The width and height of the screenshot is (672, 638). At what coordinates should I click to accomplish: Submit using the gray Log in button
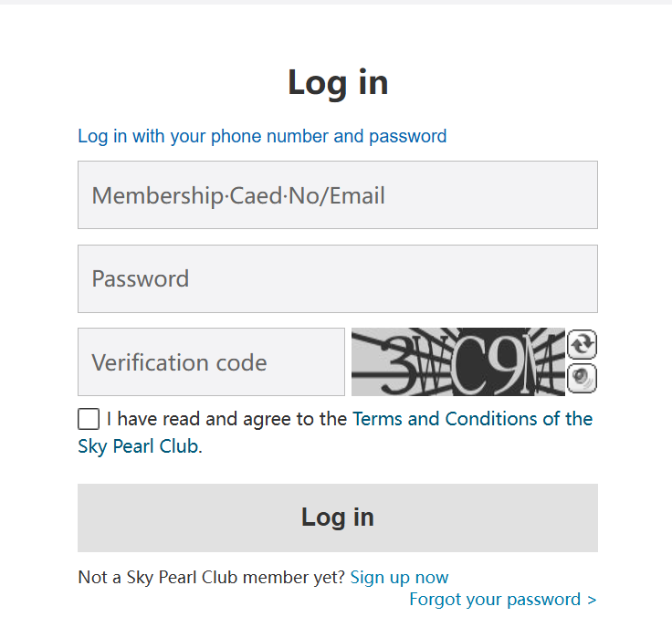tap(338, 518)
